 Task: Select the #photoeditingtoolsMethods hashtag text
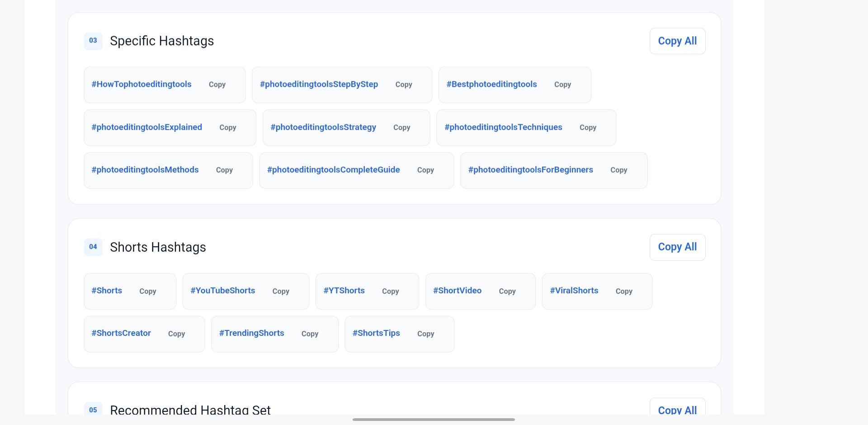point(145,170)
